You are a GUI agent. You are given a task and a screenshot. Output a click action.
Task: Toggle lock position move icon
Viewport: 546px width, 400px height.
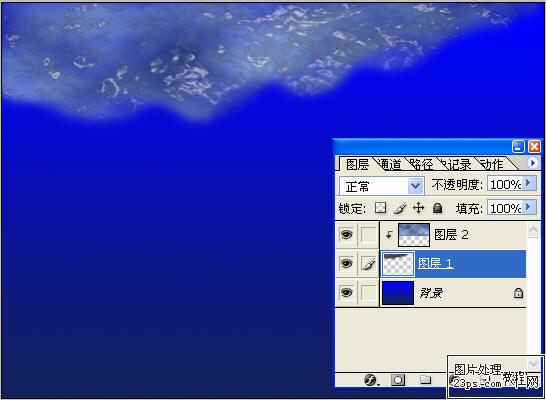point(418,208)
